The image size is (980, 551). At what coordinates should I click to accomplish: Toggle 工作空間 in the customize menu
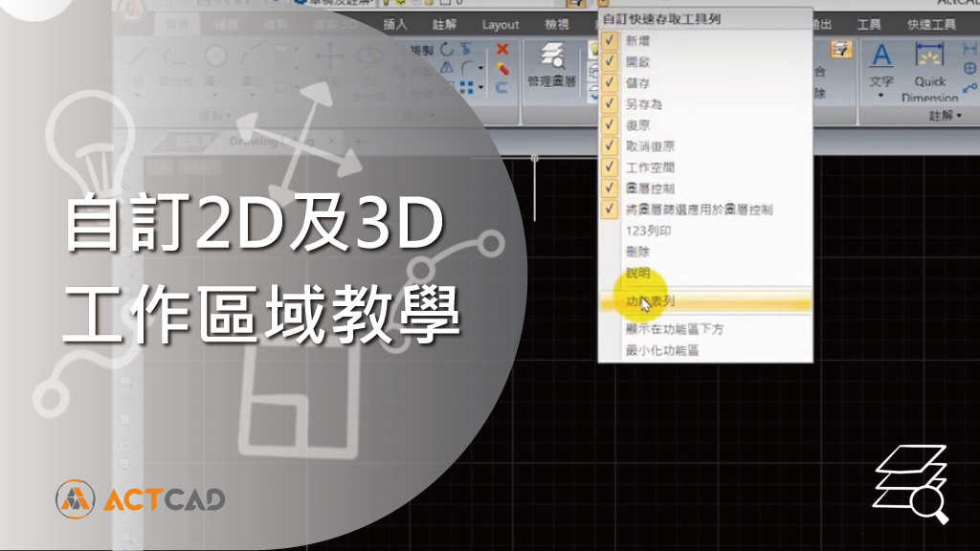coord(705,167)
